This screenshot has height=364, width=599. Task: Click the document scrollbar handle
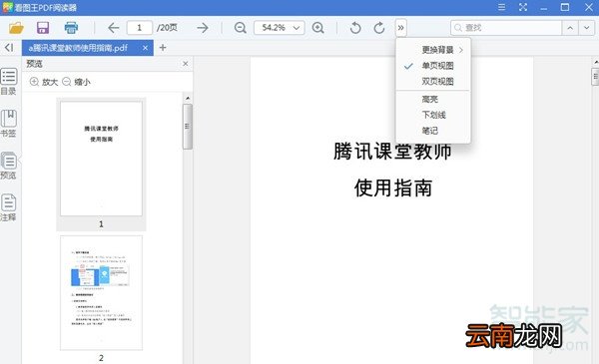pos(595,77)
